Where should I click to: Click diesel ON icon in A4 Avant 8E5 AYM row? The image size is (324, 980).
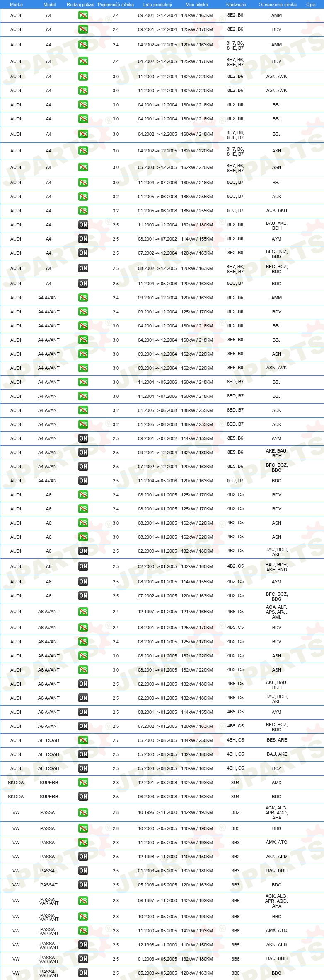pyautogui.click(x=83, y=438)
